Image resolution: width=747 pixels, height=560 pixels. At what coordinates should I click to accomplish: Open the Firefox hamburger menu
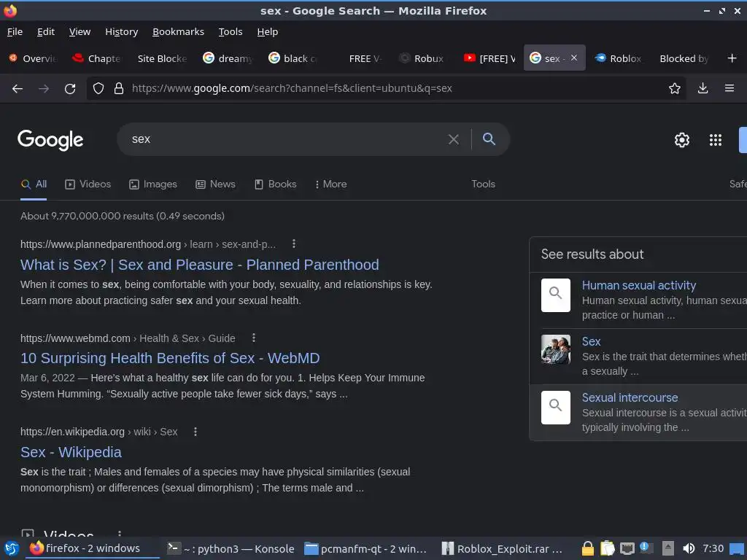point(729,88)
